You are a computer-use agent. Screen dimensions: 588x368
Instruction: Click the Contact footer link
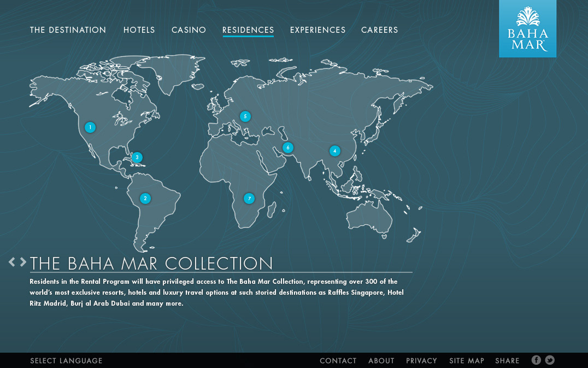tap(338, 360)
